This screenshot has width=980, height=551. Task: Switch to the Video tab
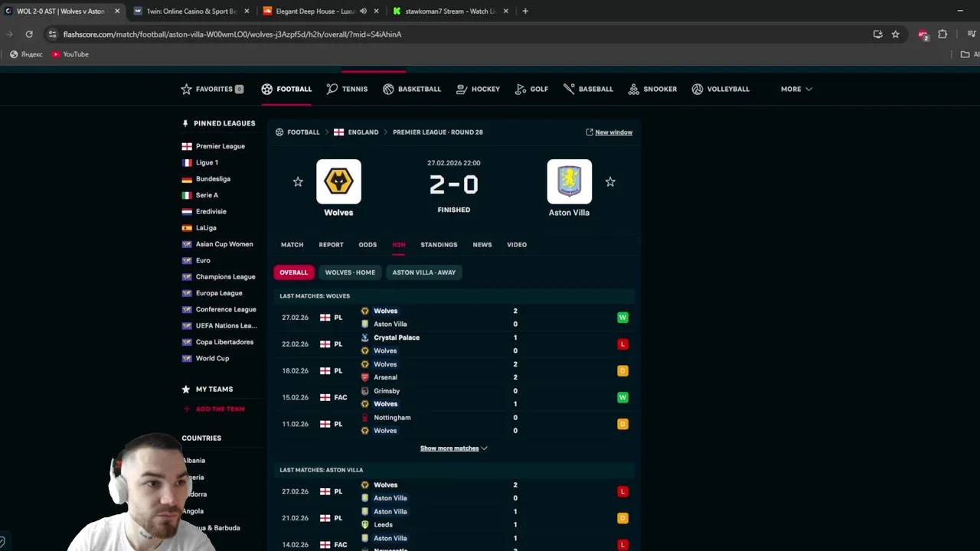pyautogui.click(x=517, y=245)
